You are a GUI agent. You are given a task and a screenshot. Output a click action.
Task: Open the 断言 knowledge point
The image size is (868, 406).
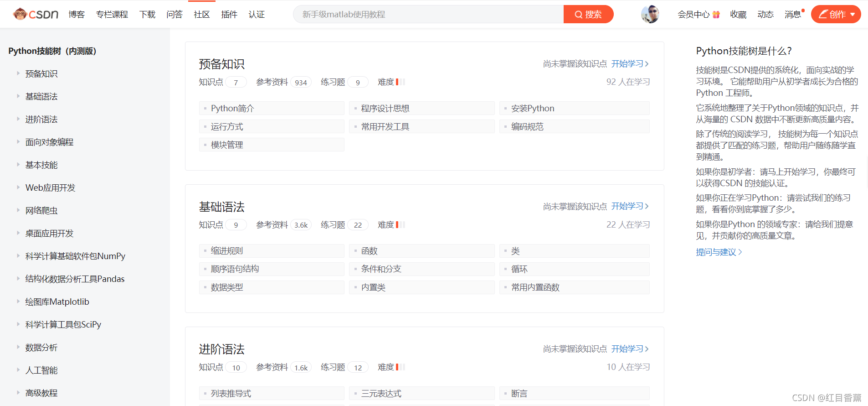pos(575,393)
